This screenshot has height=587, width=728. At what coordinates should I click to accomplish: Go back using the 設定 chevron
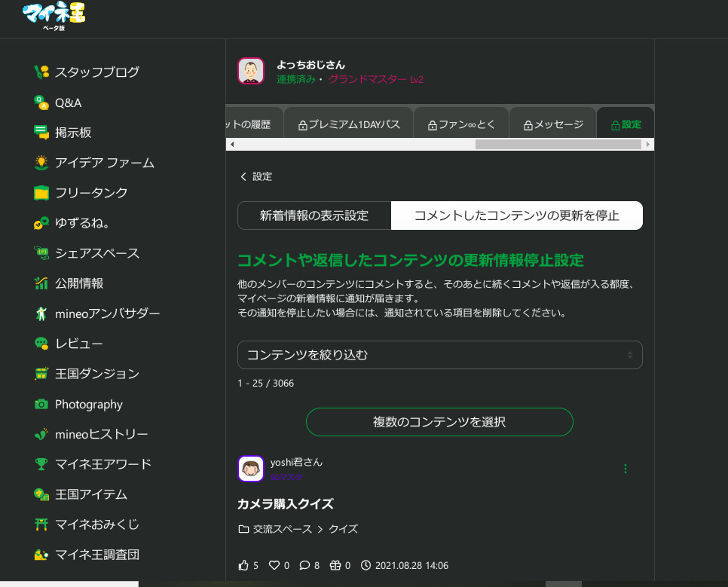tap(243, 176)
